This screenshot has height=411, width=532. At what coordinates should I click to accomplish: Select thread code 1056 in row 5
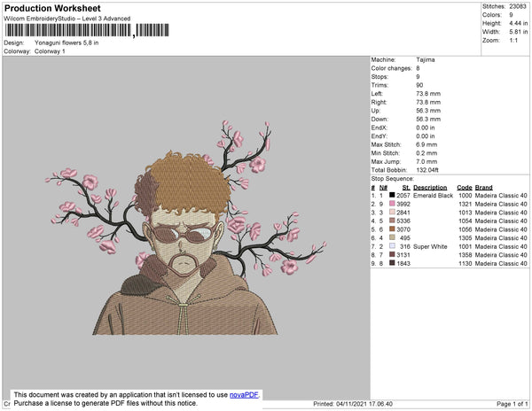click(x=465, y=229)
